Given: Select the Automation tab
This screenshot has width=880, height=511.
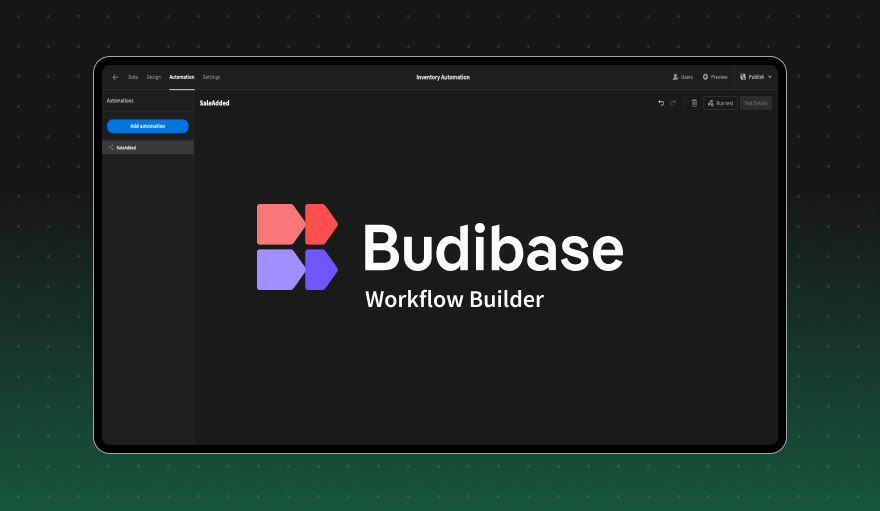Looking at the screenshot, I should point(182,77).
